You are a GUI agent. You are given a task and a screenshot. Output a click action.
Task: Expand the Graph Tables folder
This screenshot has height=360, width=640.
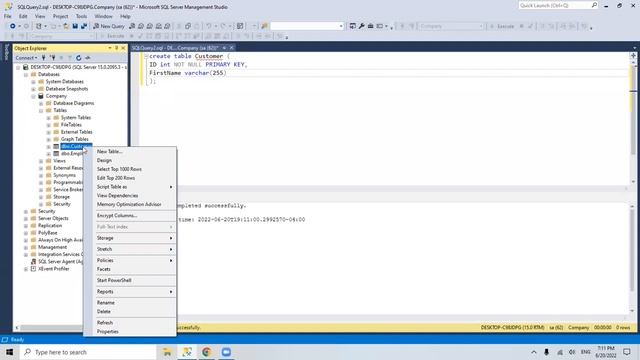pos(49,139)
